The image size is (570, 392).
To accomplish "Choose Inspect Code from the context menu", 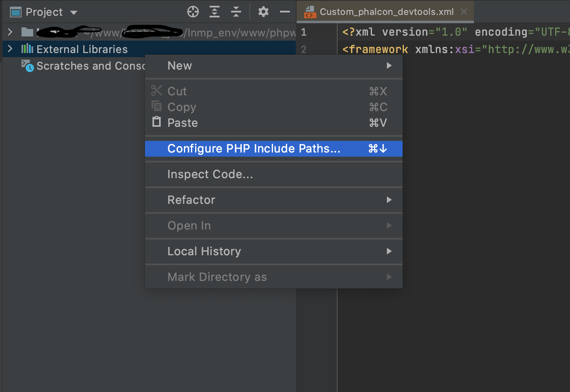I will coord(210,174).
